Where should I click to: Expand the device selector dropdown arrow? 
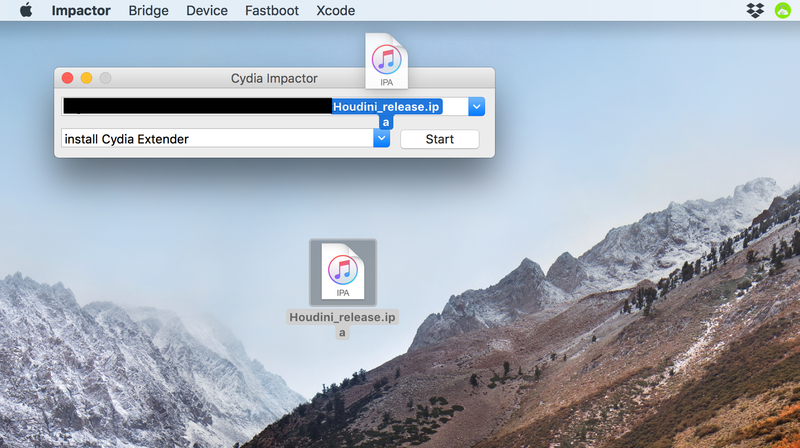pyautogui.click(x=477, y=107)
